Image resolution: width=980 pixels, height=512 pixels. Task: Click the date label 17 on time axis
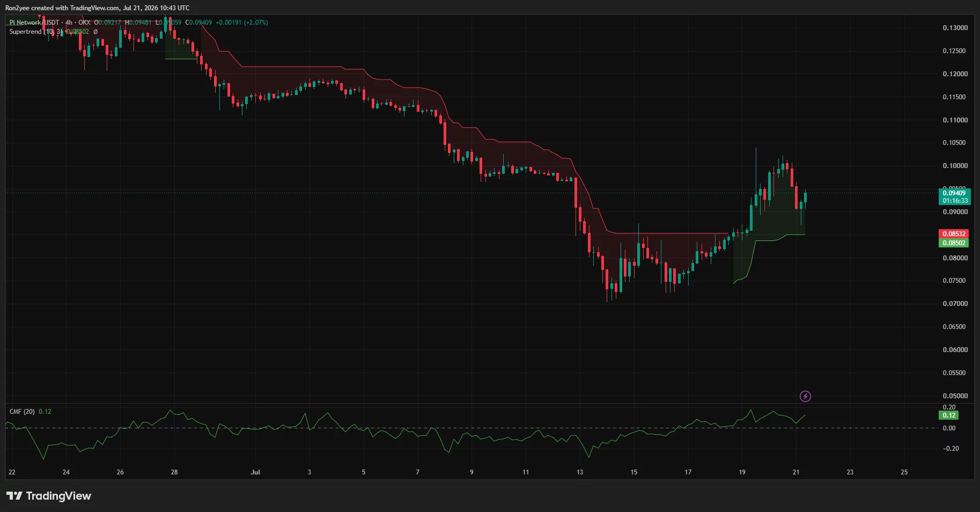tap(688, 472)
